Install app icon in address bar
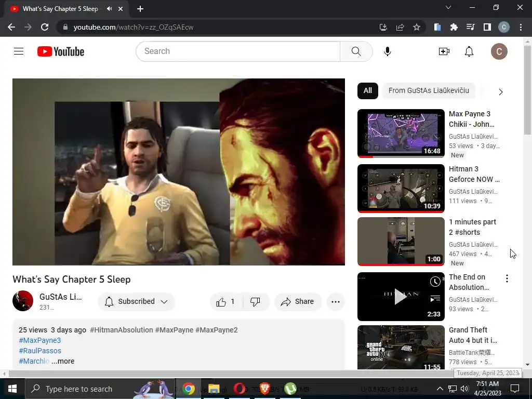 [x=383, y=27]
